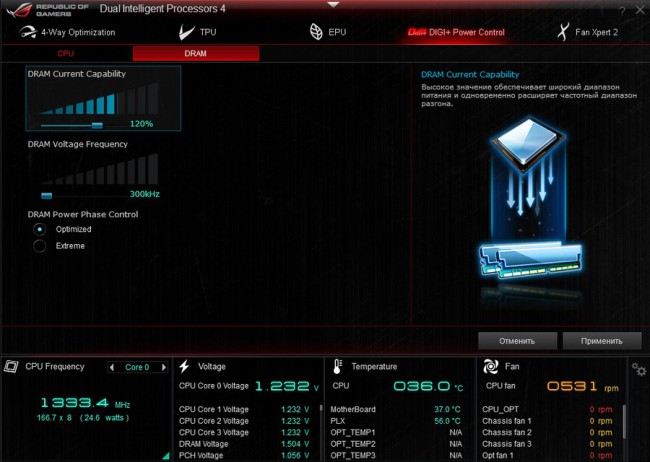650x462 pixels.
Task: Switch to previous core with left arrow
Action: point(114,367)
